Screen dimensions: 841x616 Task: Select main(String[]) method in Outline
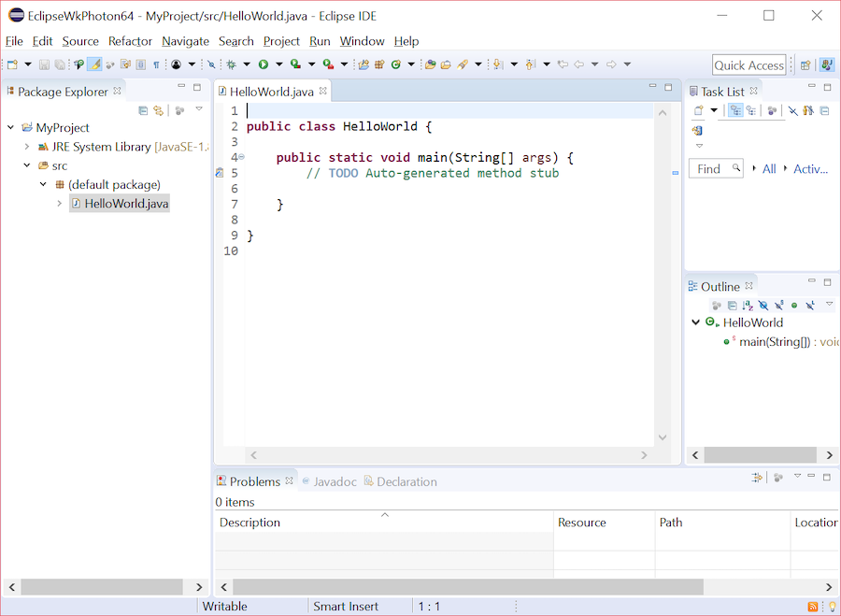(780, 342)
